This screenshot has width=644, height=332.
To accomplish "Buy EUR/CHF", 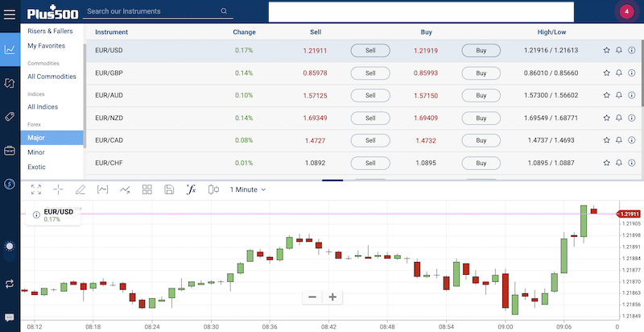I will tap(481, 163).
